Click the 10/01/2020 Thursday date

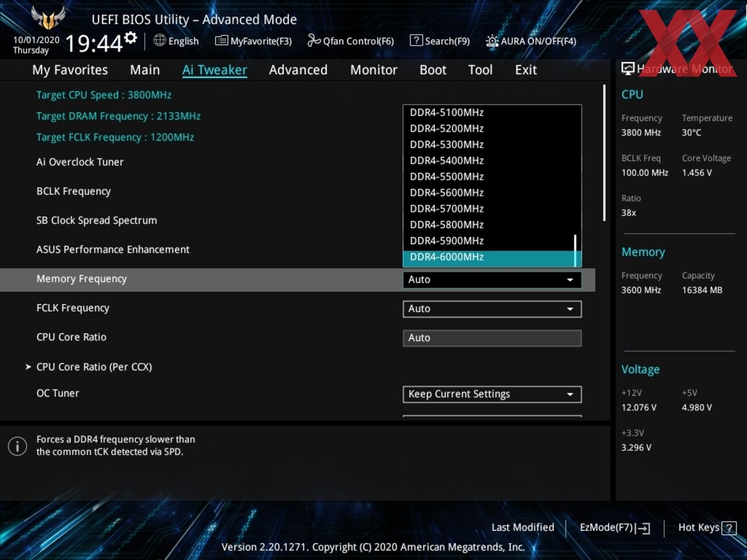(36, 45)
